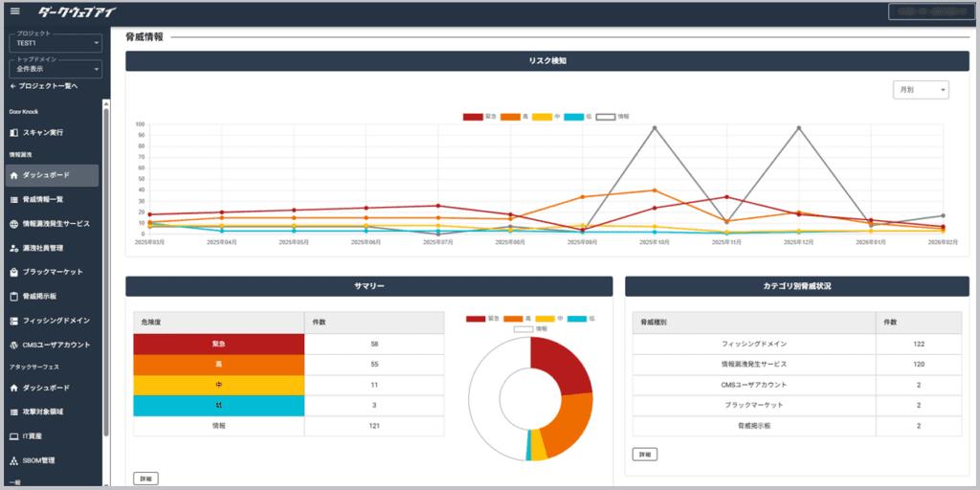Open the トップドメイン 全件表示 dropdown
Screen dimensions: 980x490
click(x=56, y=69)
